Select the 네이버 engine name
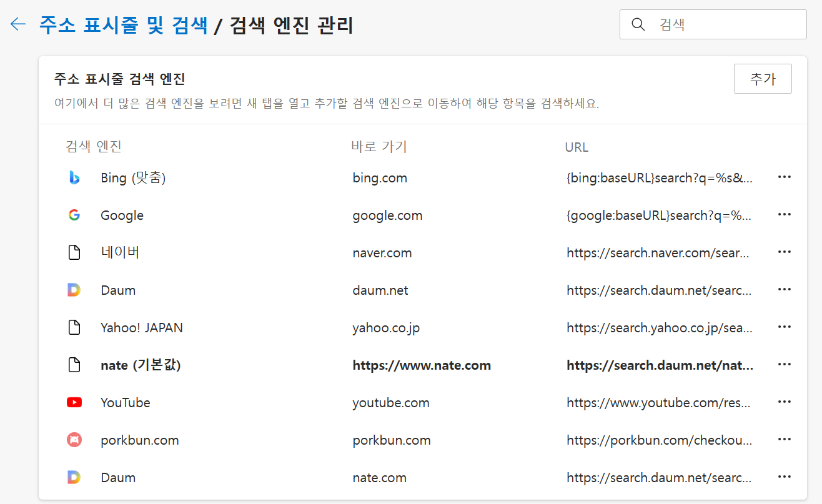Screen dimensions: 822x504 tap(120, 253)
